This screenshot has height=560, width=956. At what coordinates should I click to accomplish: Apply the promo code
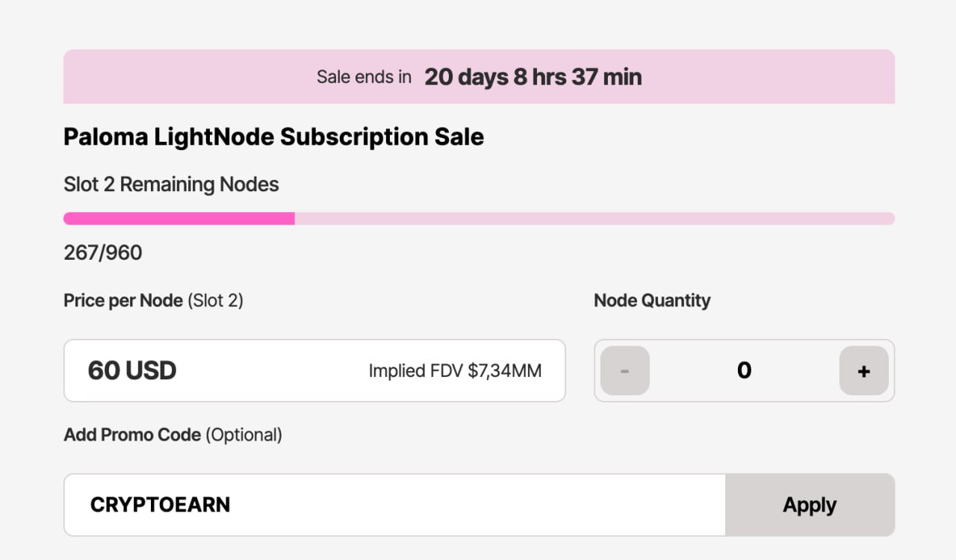(x=810, y=505)
